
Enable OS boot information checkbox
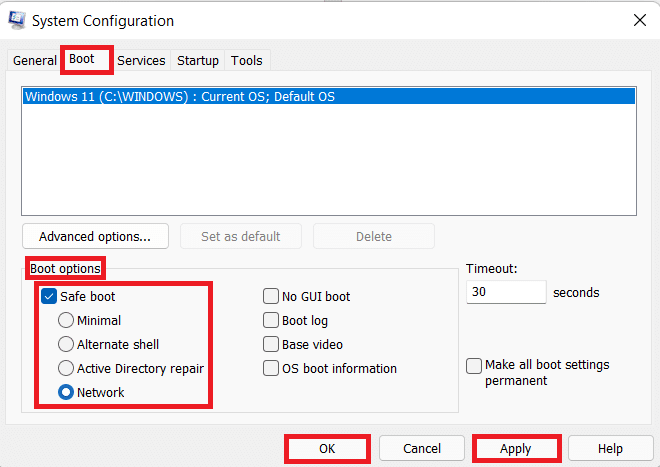(271, 369)
